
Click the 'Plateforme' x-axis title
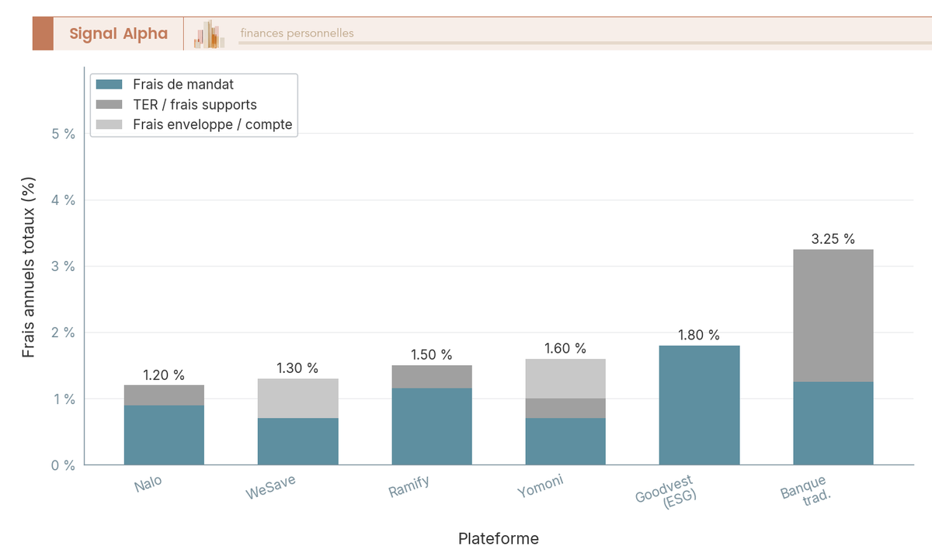coord(499,538)
